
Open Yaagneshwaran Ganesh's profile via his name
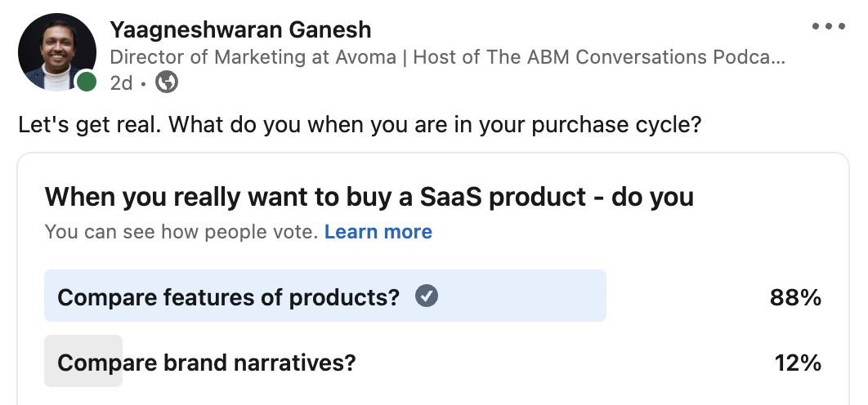(240, 29)
